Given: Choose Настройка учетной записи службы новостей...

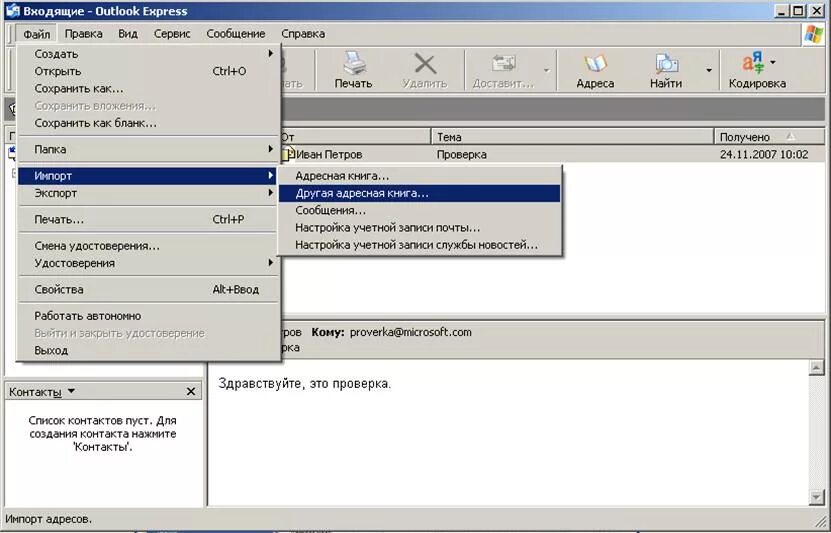Looking at the screenshot, I should click(419, 245).
